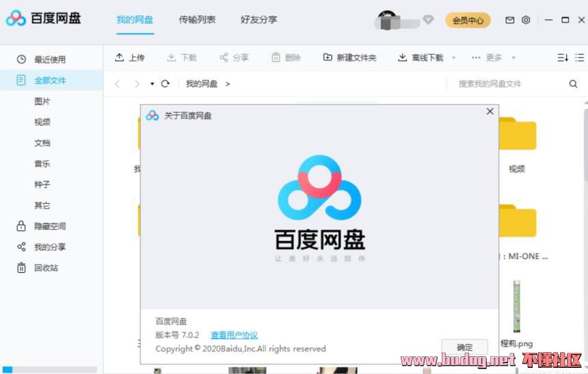
Task: Open the 更多 menu in toolbar
Action: (486, 57)
